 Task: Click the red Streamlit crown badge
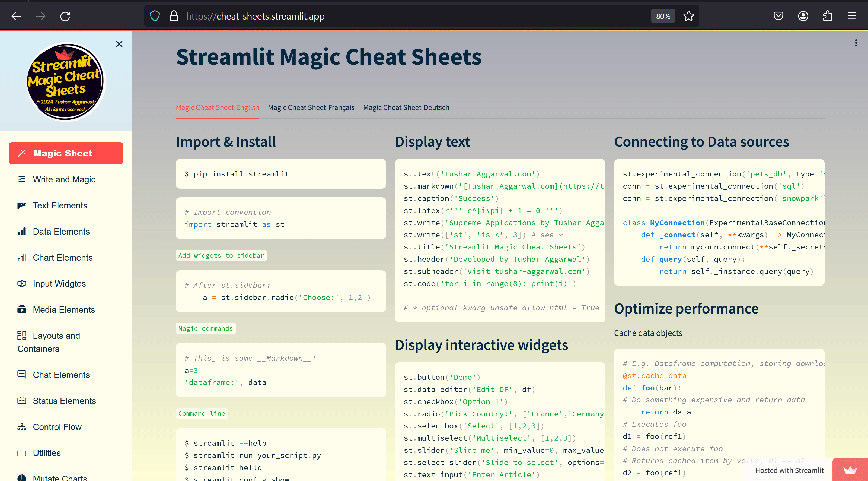tap(850, 470)
